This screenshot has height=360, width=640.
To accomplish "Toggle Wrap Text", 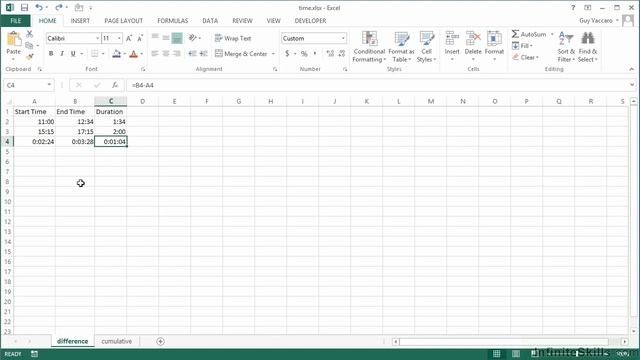I will click(233, 38).
